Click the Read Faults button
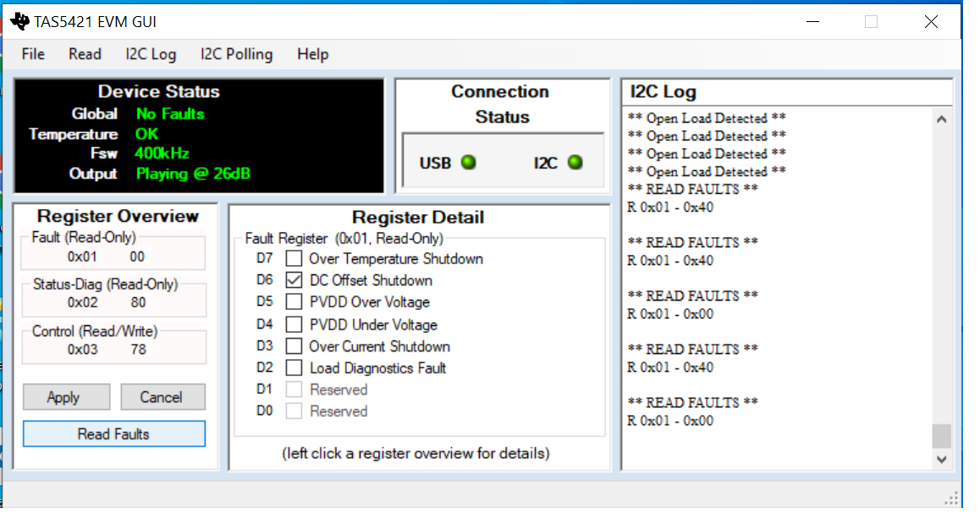980x525 pixels. (113, 434)
